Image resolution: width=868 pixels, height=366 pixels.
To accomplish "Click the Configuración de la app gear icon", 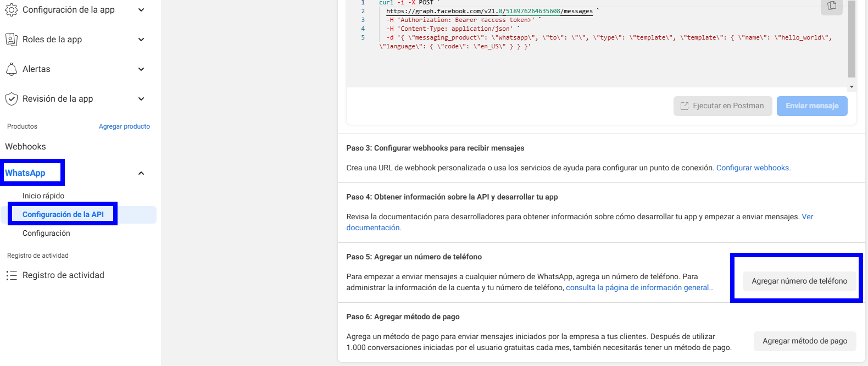I will (12, 10).
